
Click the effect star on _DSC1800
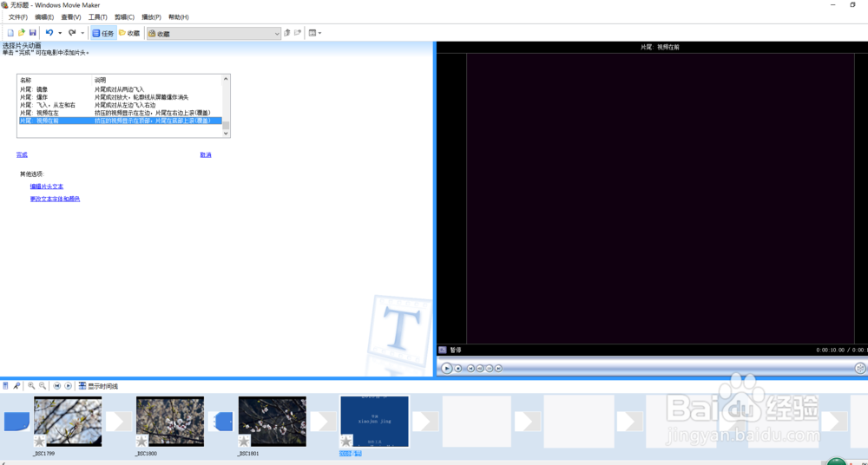tap(142, 441)
